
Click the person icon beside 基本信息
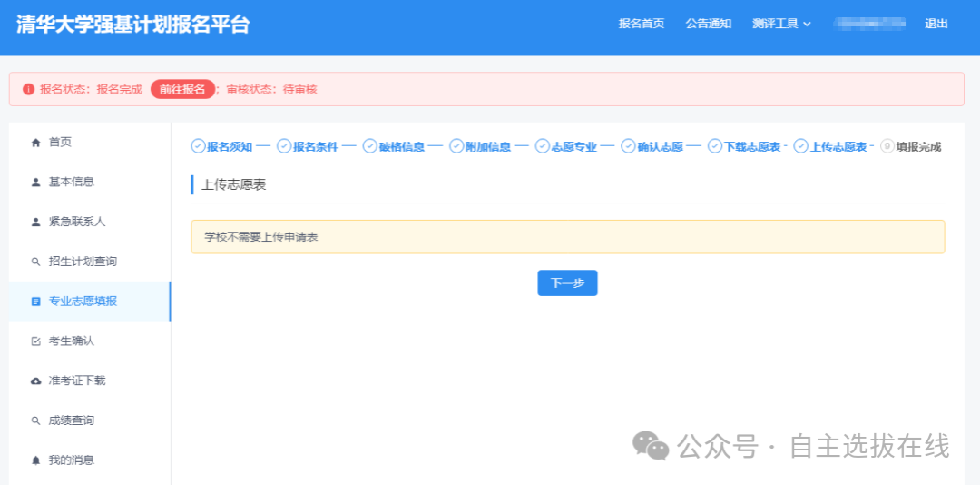[x=36, y=183]
